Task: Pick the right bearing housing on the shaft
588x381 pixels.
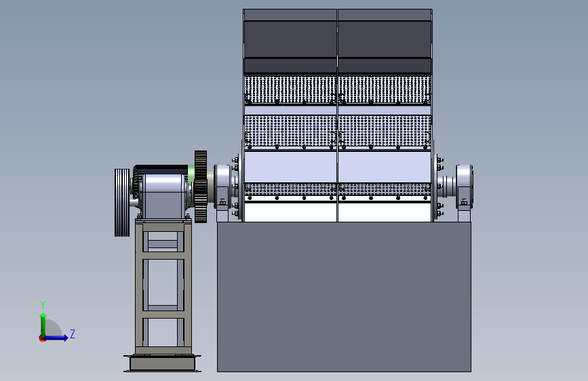Action: click(465, 186)
